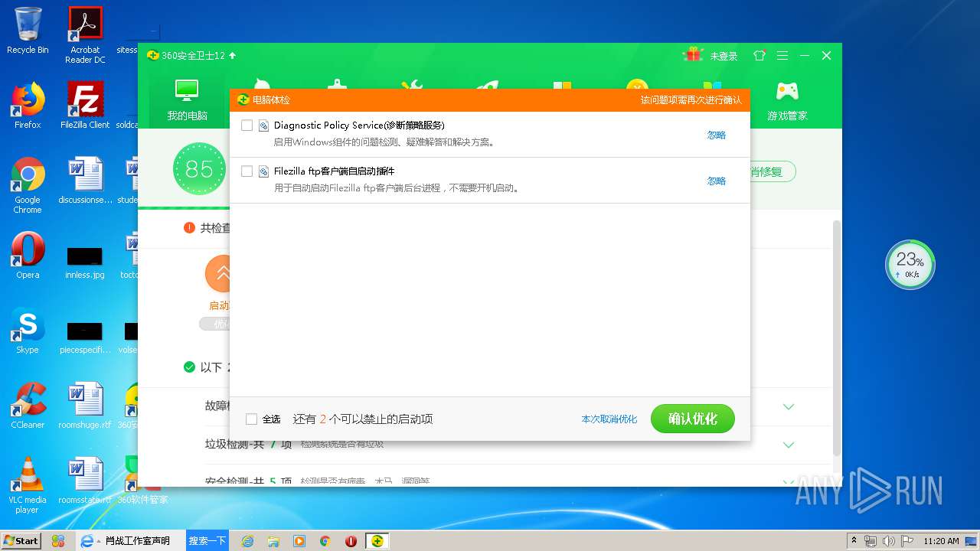Open the Opera desktop icon

(x=28, y=256)
